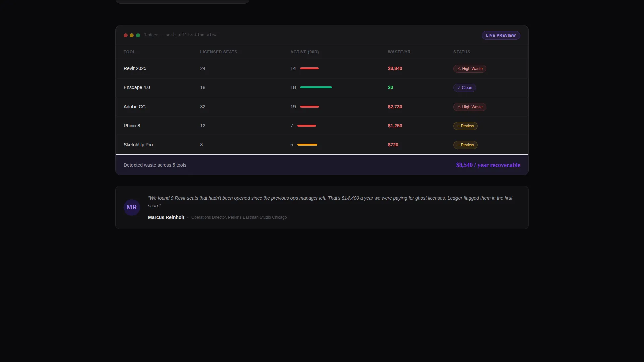Click the STATUS column header
This screenshot has width=644, height=362.
coord(462,52)
